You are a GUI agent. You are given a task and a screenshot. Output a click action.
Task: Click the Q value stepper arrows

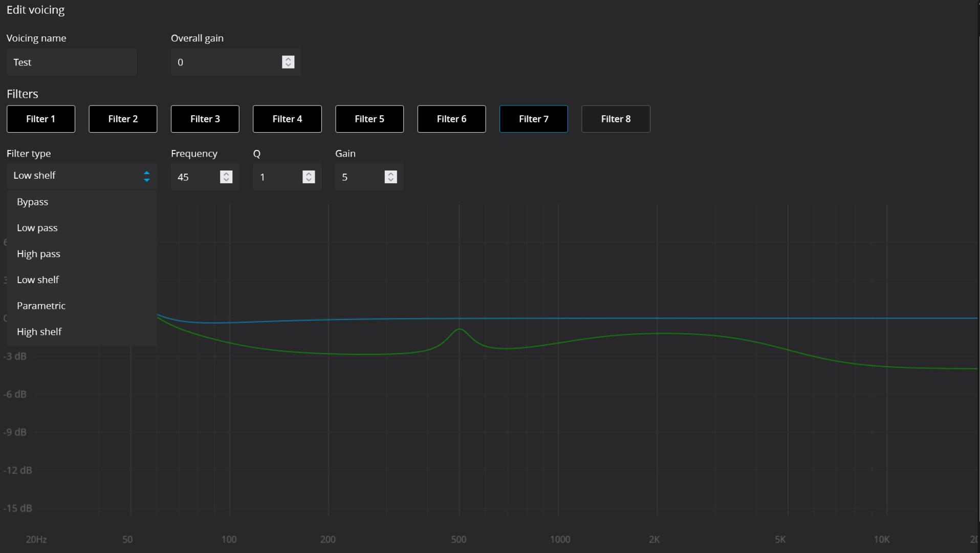pos(309,177)
